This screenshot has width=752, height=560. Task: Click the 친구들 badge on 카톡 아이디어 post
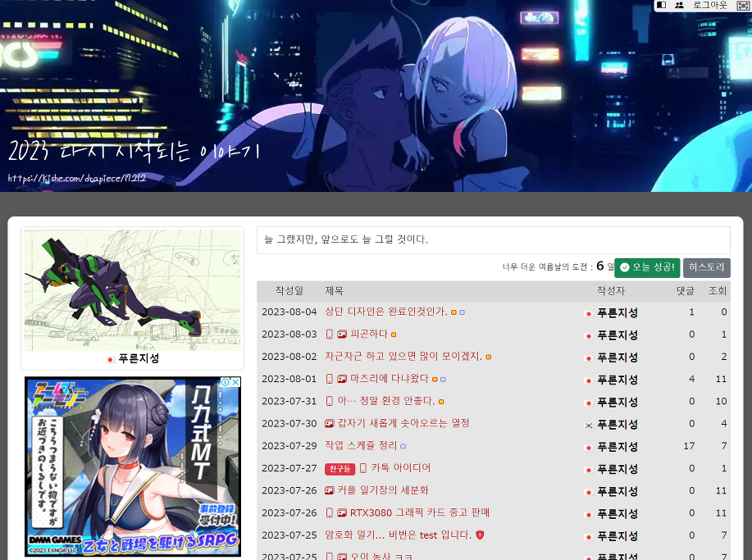[x=340, y=468]
